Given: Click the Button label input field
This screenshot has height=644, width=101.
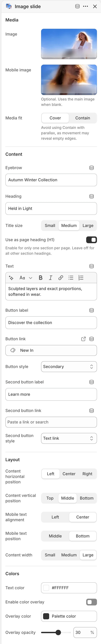Looking at the screenshot, I should [x=51, y=323].
